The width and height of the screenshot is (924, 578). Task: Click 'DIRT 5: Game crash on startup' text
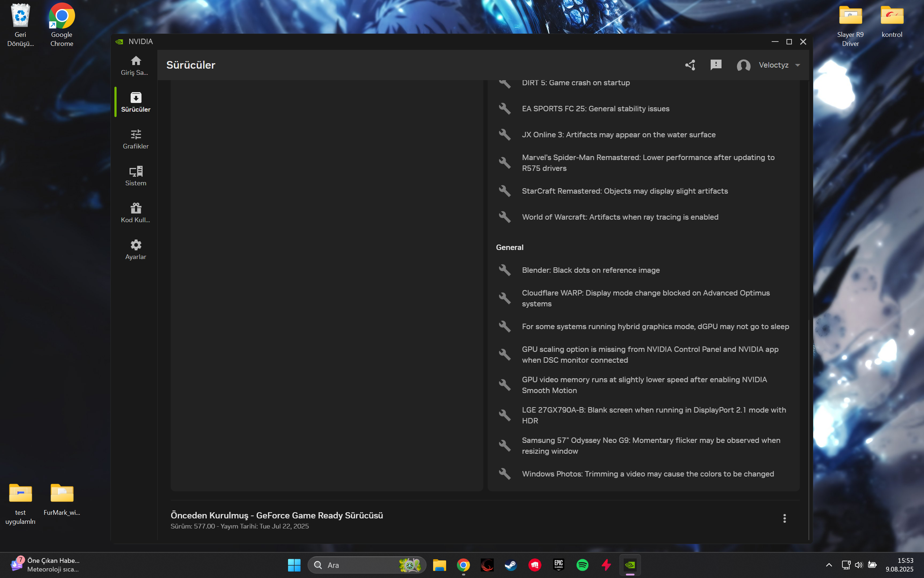pyautogui.click(x=576, y=83)
